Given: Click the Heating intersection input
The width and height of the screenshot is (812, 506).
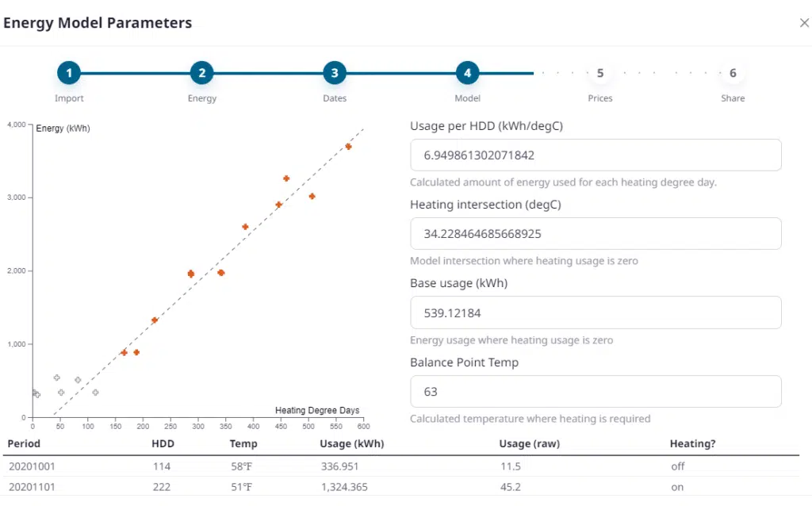Looking at the screenshot, I should point(596,234).
